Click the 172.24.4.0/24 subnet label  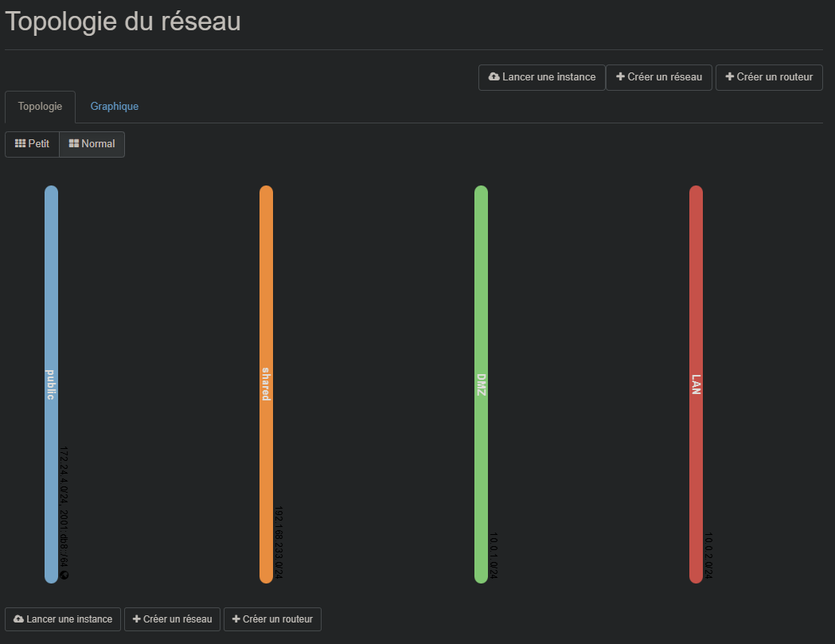[64, 478]
